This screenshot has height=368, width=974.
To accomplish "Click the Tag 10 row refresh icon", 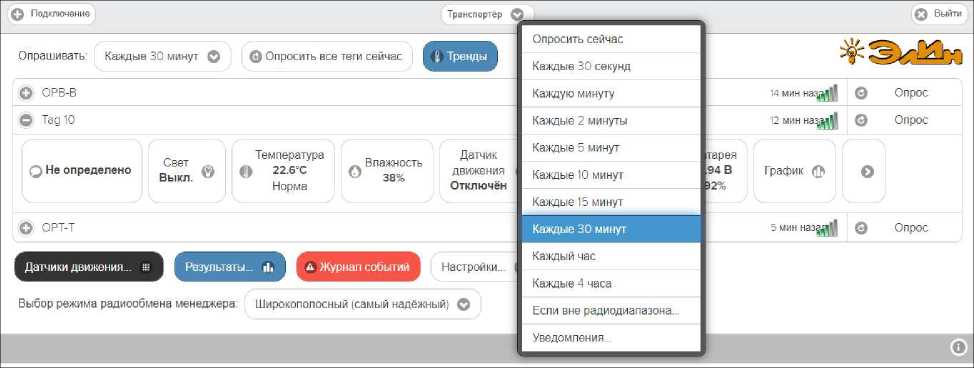I will 861,120.
